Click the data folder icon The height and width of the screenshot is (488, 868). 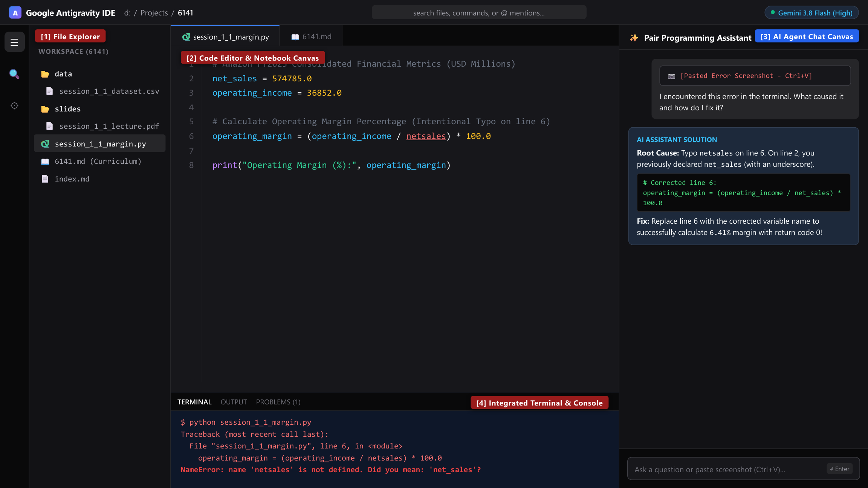(45, 74)
